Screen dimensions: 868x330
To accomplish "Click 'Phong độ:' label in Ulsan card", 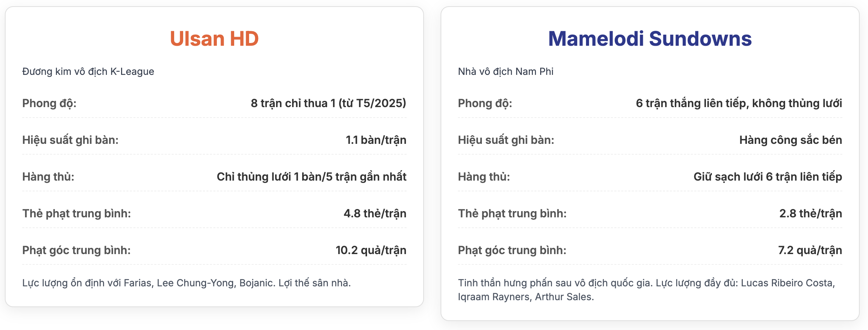I will tap(49, 103).
